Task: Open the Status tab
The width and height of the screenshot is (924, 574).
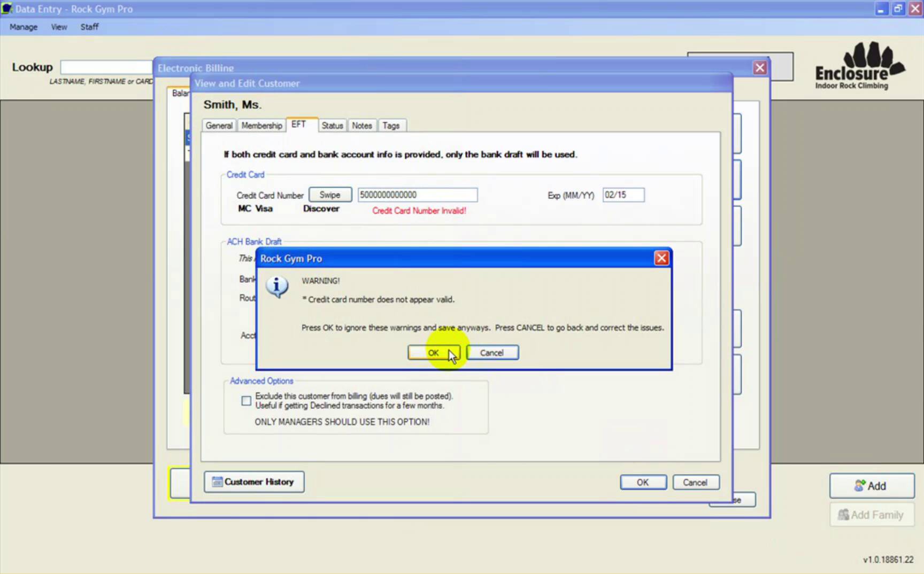Action: (x=332, y=126)
